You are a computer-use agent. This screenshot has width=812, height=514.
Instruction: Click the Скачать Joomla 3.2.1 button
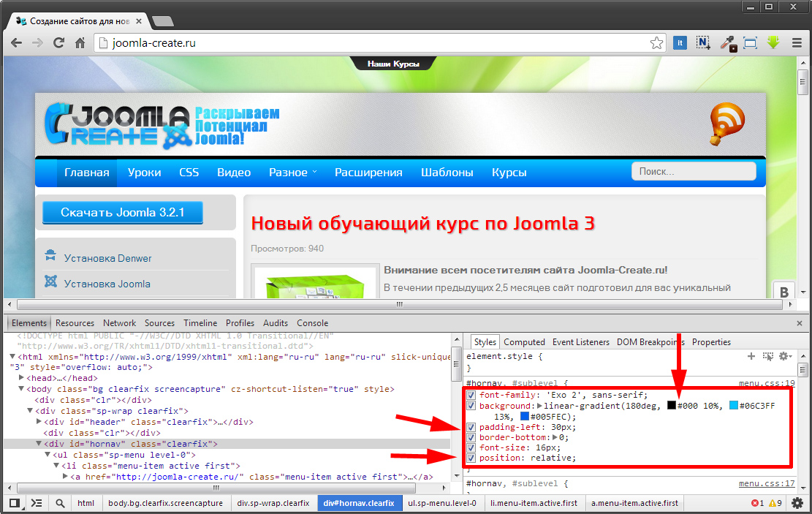point(122,213)
